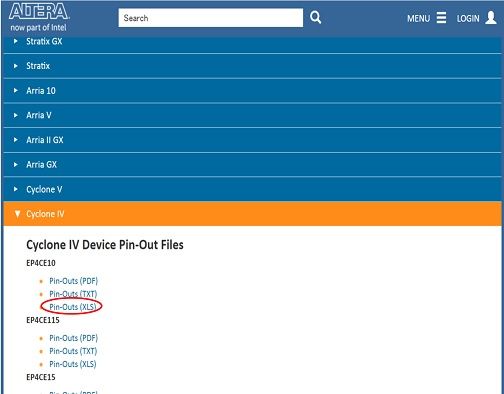The height and width of the screenshot is (394, 504).
Task: Select the Stratix GX row label
Action: [44, 41]
